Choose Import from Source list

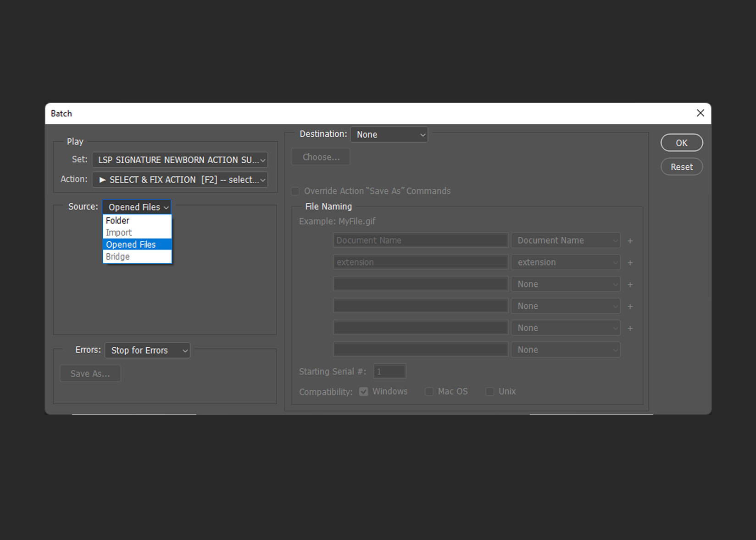137,233
